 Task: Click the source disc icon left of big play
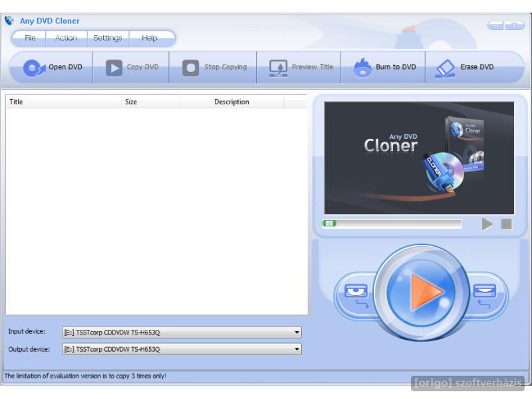(356, 295)
